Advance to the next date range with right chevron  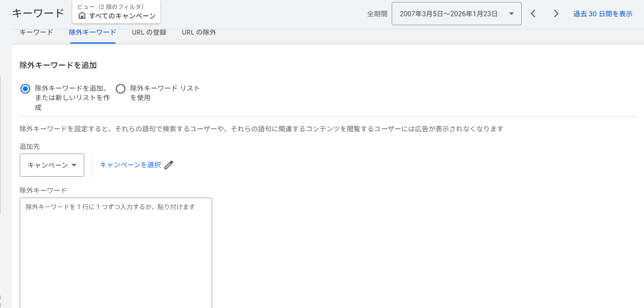click(556, 14)
